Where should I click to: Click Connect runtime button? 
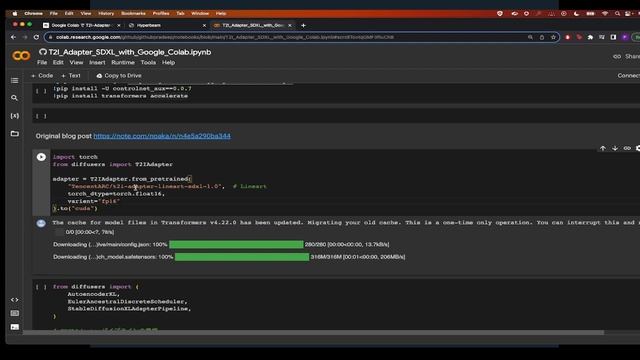coord(629,76)
